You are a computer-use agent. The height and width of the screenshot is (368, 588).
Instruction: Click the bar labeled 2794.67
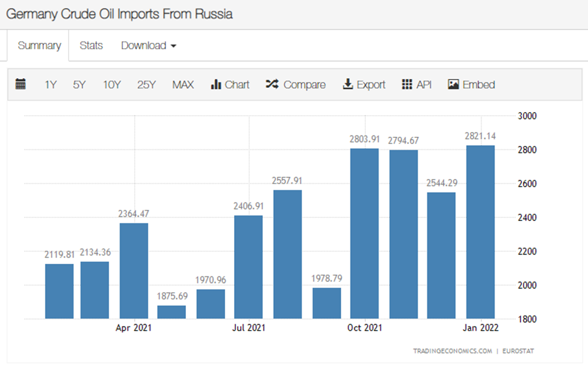coord(403,234)
